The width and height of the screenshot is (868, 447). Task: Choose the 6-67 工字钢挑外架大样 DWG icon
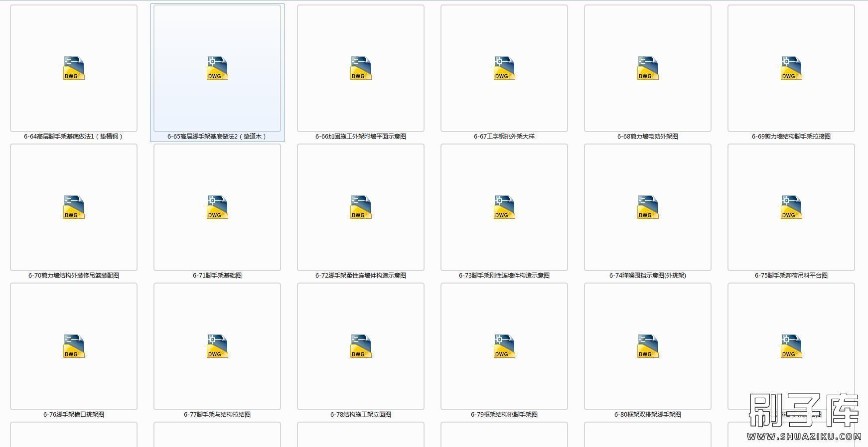[x=504, y=68]
